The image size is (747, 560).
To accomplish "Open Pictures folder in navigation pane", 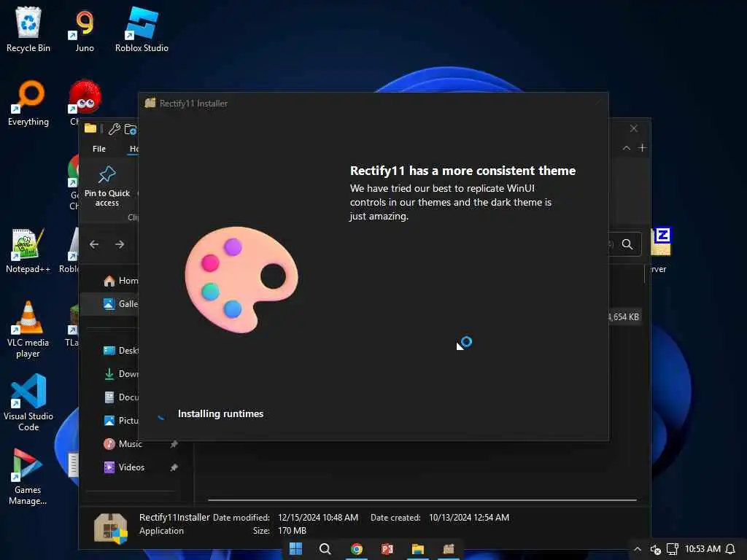I will pos(121,421).
